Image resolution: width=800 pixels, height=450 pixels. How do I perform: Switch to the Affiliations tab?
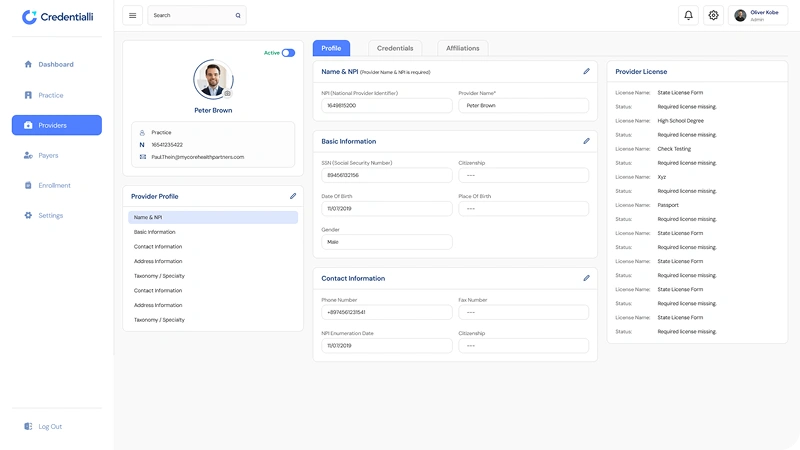pyautogui.click(x=462, y=48)
